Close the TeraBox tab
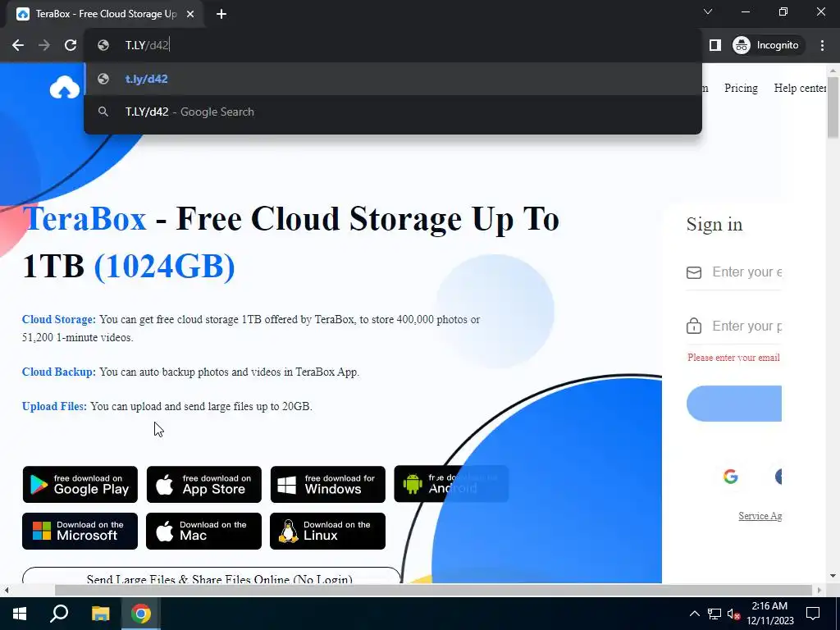 click(x=190, y=14)
